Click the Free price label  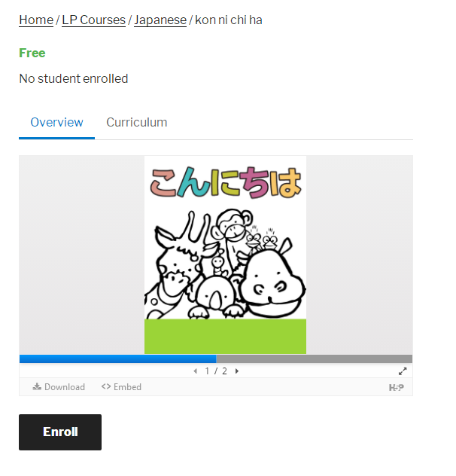[32, 53]
